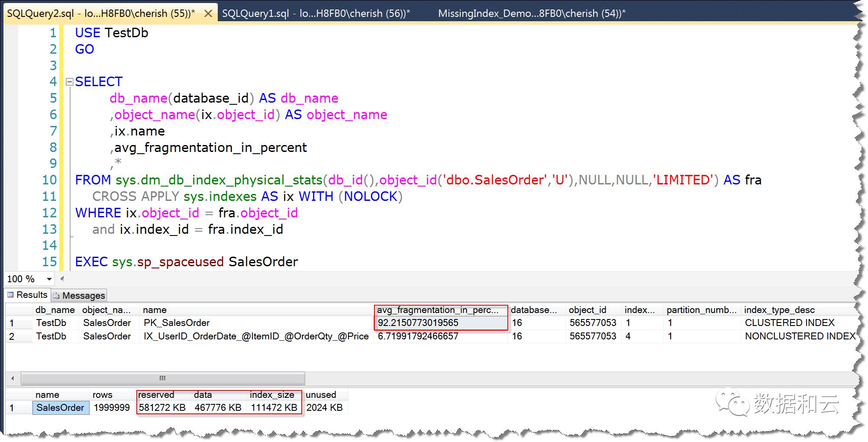Image resolution: width=868 pixels, height=442 pixels.
Task: Select the db_name column header
Action: click(x=55, y=310)
